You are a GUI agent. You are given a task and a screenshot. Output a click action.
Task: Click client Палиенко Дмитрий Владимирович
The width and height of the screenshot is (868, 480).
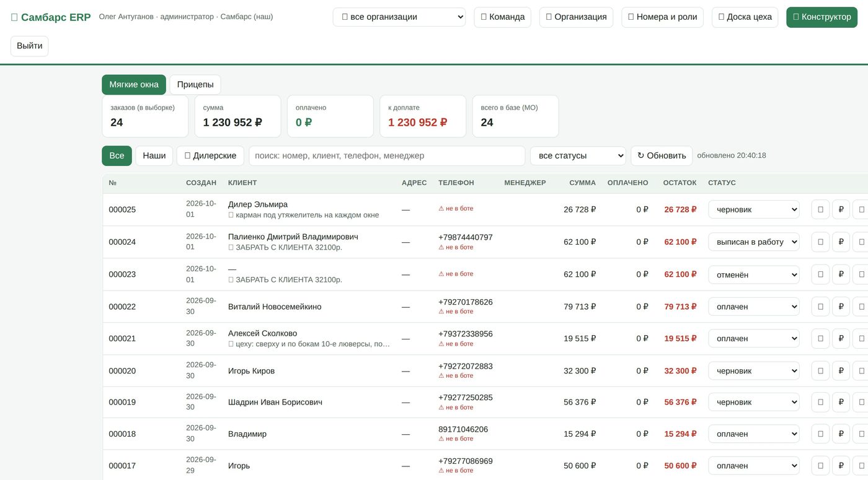(x=293, y=237)
